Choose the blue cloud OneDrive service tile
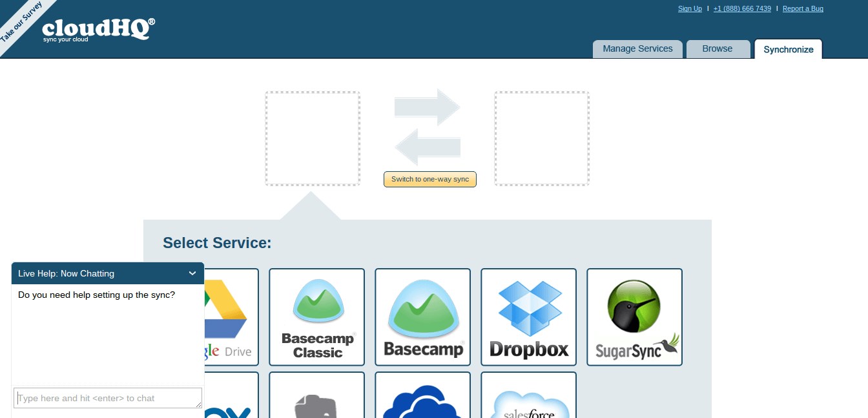 pyautogui.click(x=423, y=395)
